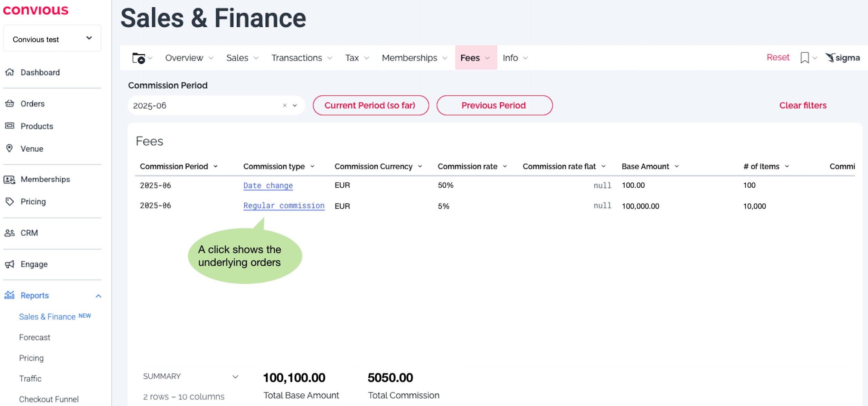The height and width of the screenshot is (406, 868).
Task: Open the Regular commission link
Action: click(x=284, y=206)
